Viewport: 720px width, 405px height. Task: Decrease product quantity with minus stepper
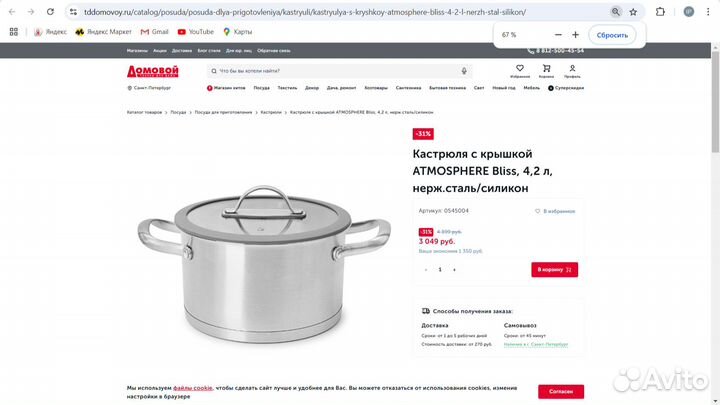click(x=426, y=270)
